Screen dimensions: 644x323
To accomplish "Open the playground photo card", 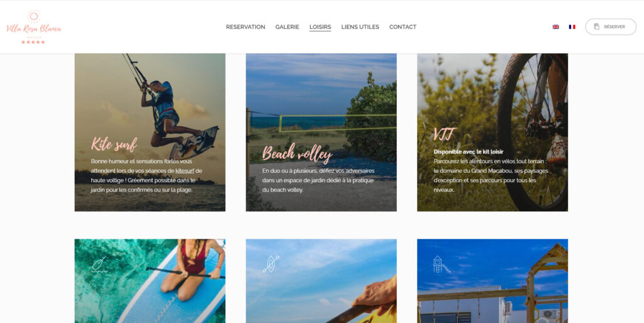I will pos(492,281).
